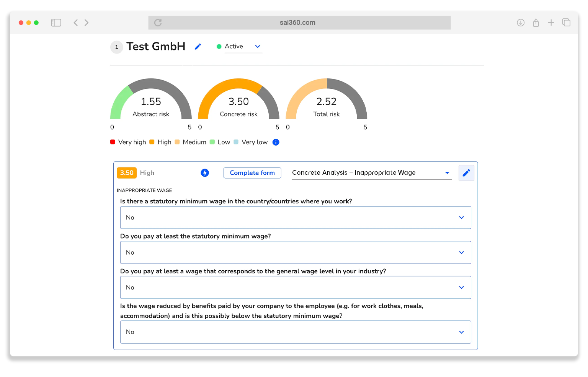
Task: Click the blue info icon after legend
Action: (276, 142)
